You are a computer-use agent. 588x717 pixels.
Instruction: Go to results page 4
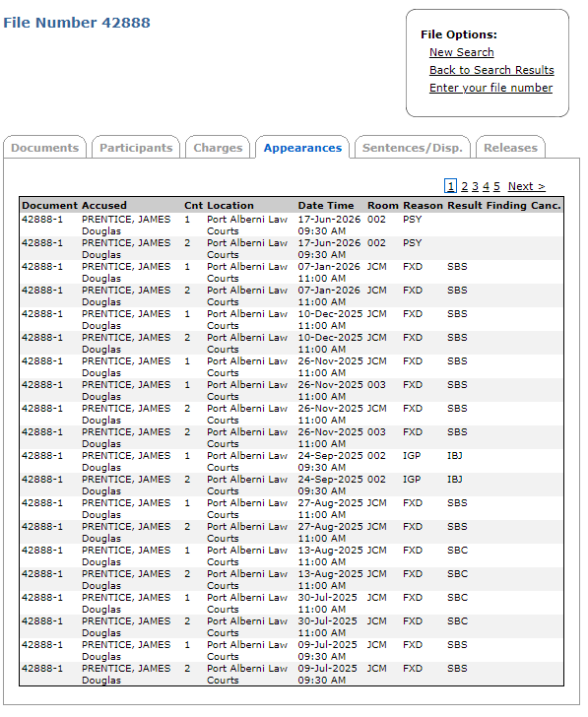pyautogui.click(x=486, y=186)
